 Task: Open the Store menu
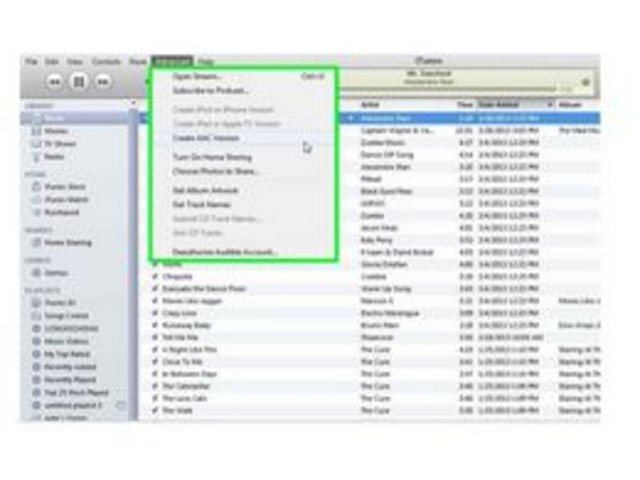coord(138,62)
